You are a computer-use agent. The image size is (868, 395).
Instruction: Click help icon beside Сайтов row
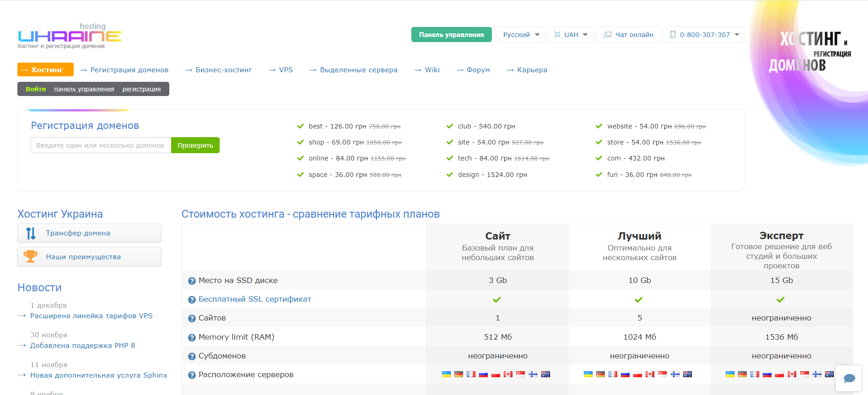tap(192, 318)
